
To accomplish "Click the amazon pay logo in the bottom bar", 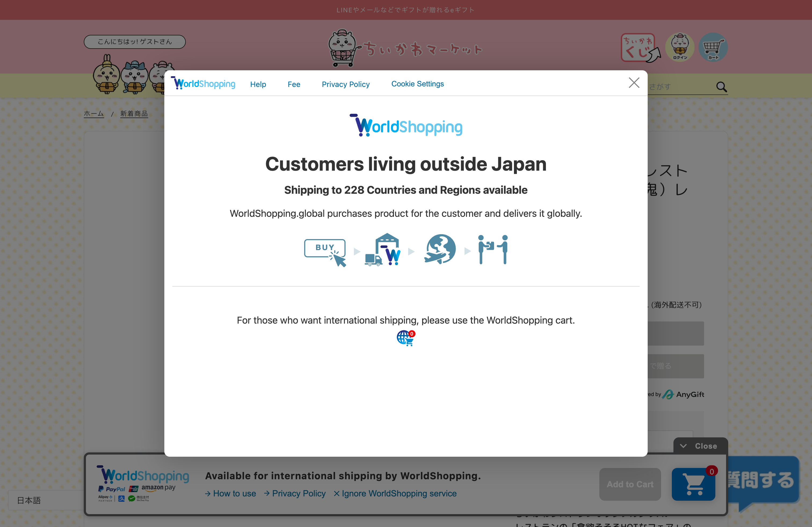I will [158, 488].
